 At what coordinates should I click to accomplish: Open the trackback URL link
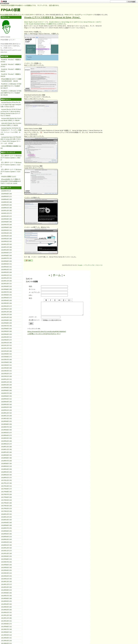47,332
